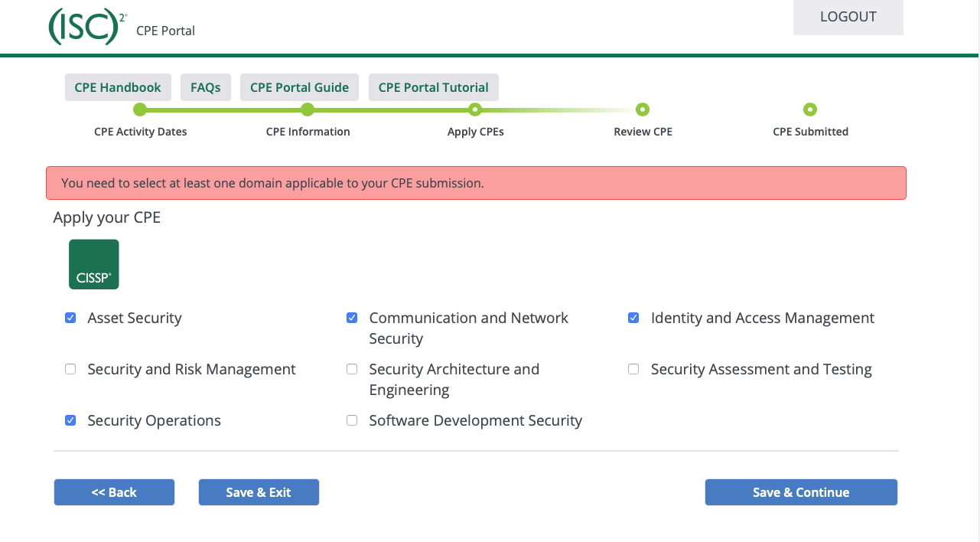Check Security Architecture and Engineering
The height and width of the screenshot is (542, 980).
352,369
